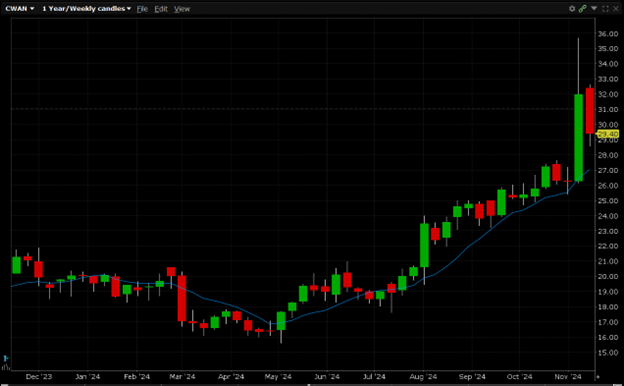Open the View menu
Image resolution: width=624 pixels, height=386 pixels.
click(182, 9)
